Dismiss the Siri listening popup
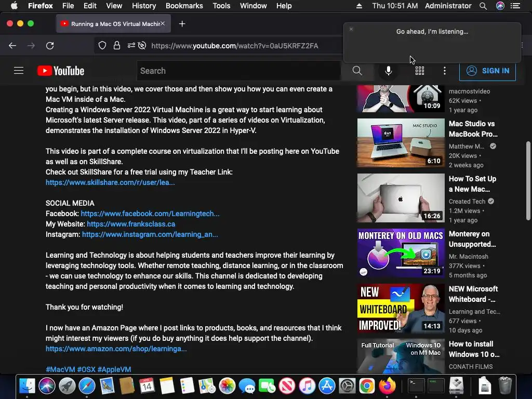The width and height of the screenshot is (532, 399). click(351, 29)
